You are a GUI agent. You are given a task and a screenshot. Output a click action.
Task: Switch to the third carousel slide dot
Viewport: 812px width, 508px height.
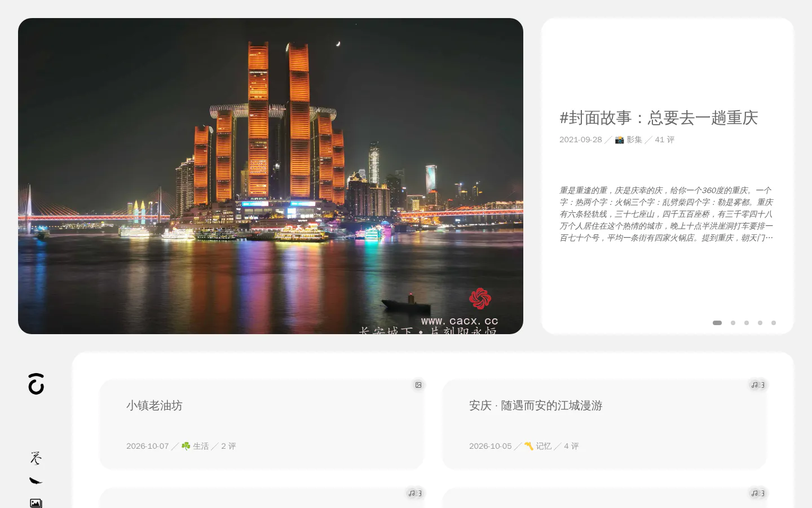click(x=747, y=323)
